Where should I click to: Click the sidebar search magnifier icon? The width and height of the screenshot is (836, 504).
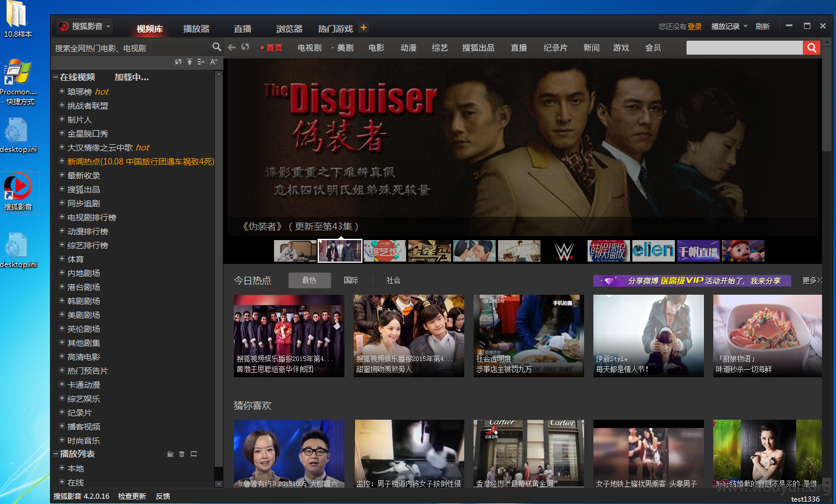[x=217, y=47]
